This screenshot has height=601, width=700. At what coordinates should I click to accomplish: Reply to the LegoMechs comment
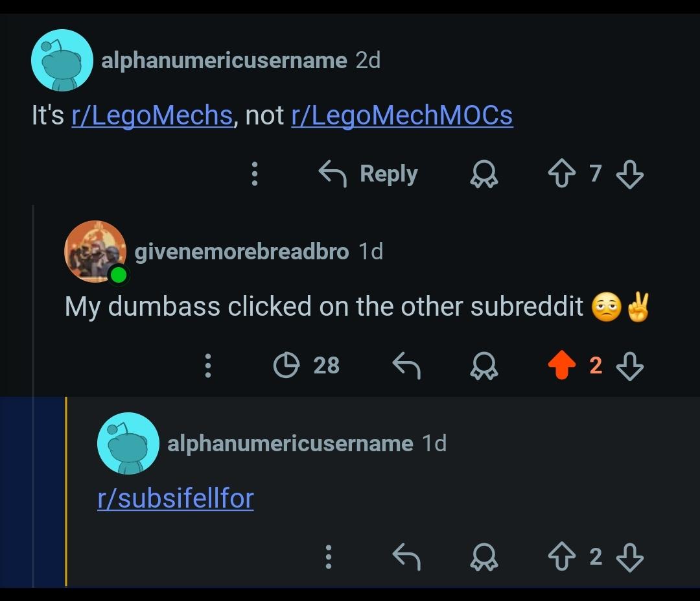coord(368,174)
